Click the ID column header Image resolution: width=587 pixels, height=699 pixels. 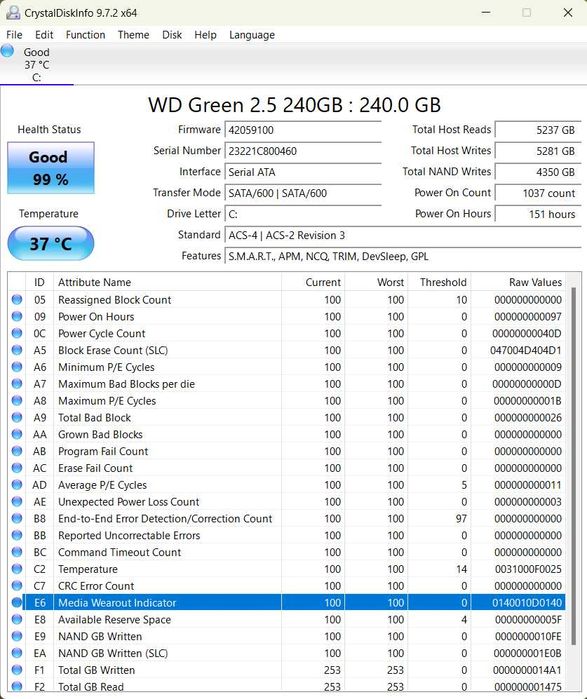[39, 282]
